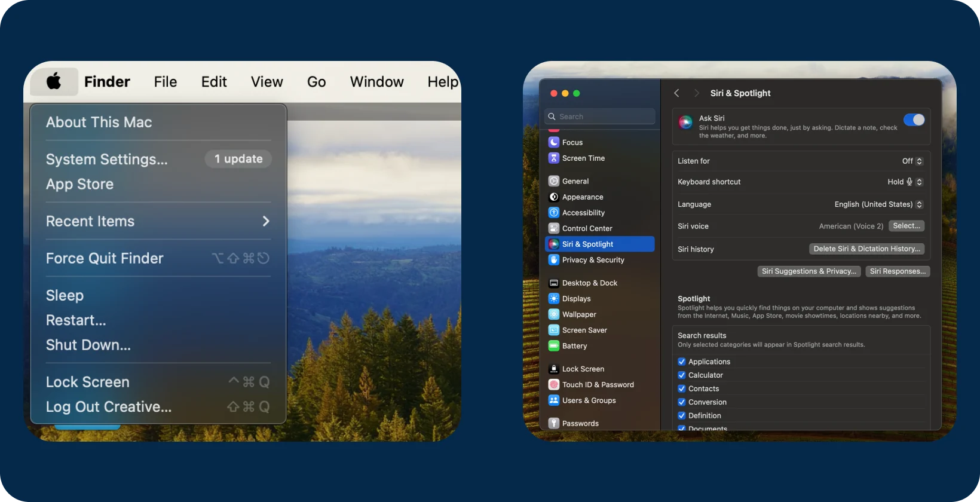The image size is (980, 502).
Task: Click the Displays sun icon
Action: click(554, 299)
